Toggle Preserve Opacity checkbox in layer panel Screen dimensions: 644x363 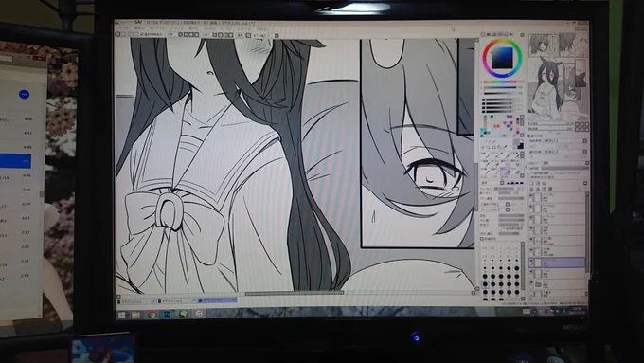(529, 173)
